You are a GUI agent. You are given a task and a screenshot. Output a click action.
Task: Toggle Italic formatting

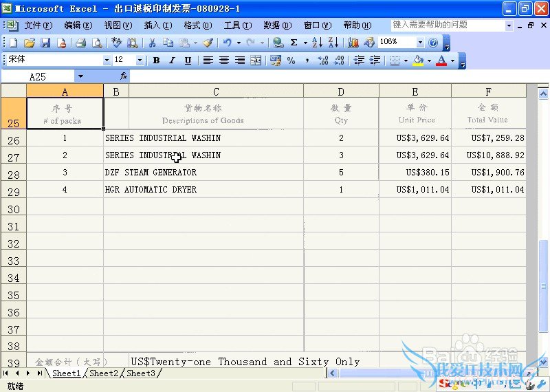click(172, 61)
